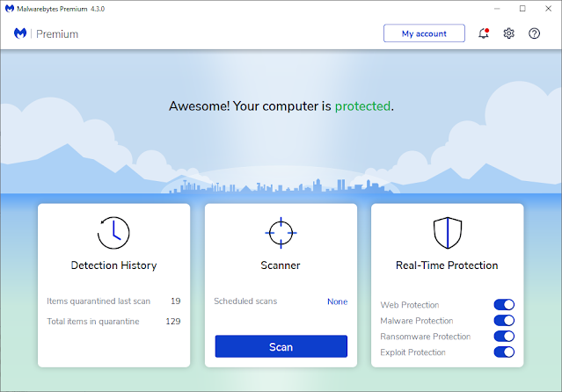Open the Scanner card heading
The image size is (562, 392).
[281, 265]
